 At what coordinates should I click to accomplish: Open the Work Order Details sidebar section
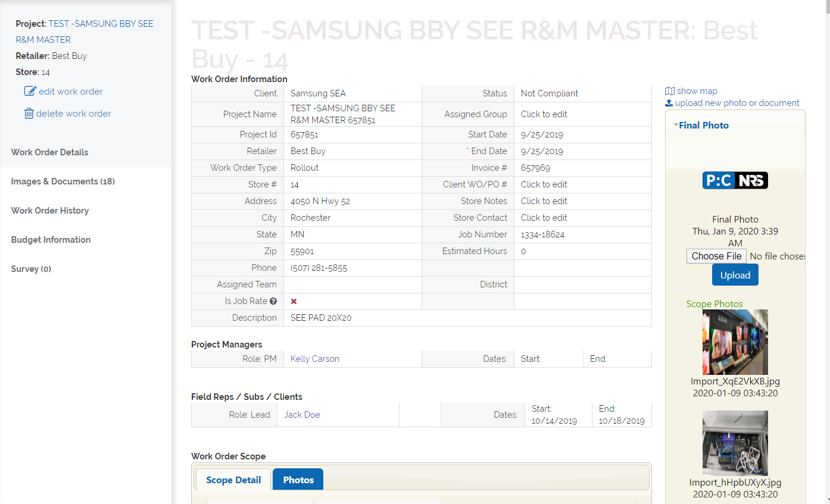tap(49, 152)
